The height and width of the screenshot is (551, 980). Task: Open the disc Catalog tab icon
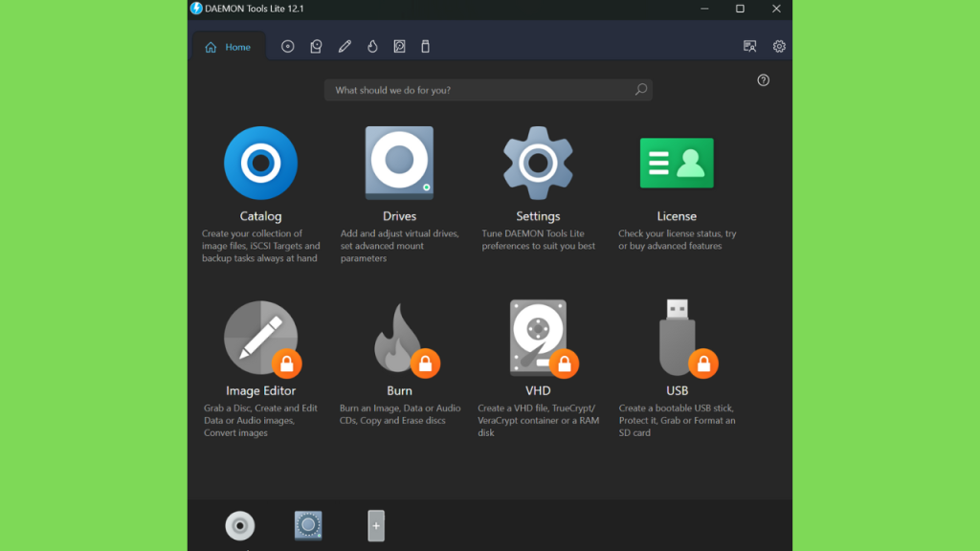(287, 47)
